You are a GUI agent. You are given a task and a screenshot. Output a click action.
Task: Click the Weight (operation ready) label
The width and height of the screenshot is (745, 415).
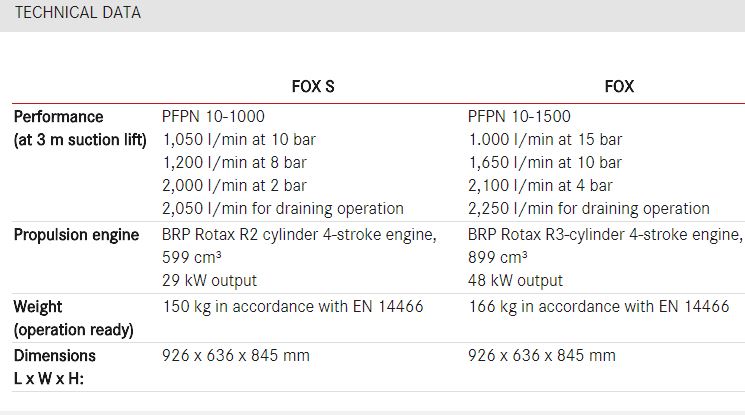(x=74, y=318)
